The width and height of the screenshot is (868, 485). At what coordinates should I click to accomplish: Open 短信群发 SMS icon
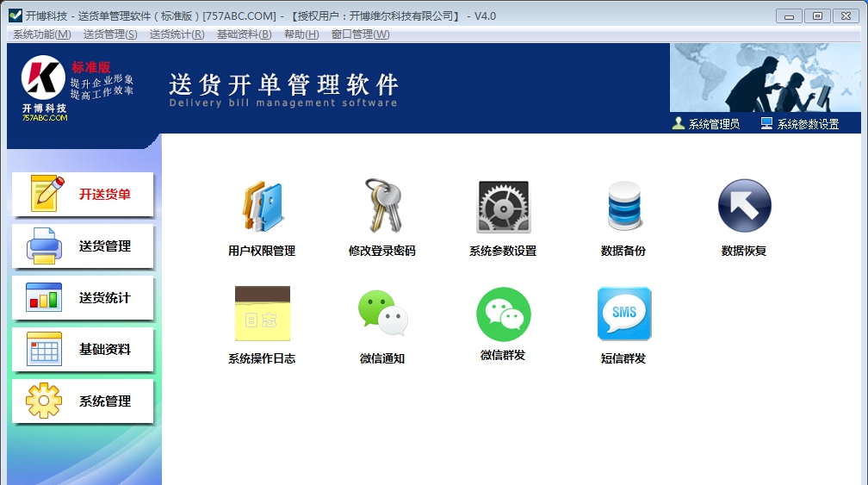(x=623, y=314)
